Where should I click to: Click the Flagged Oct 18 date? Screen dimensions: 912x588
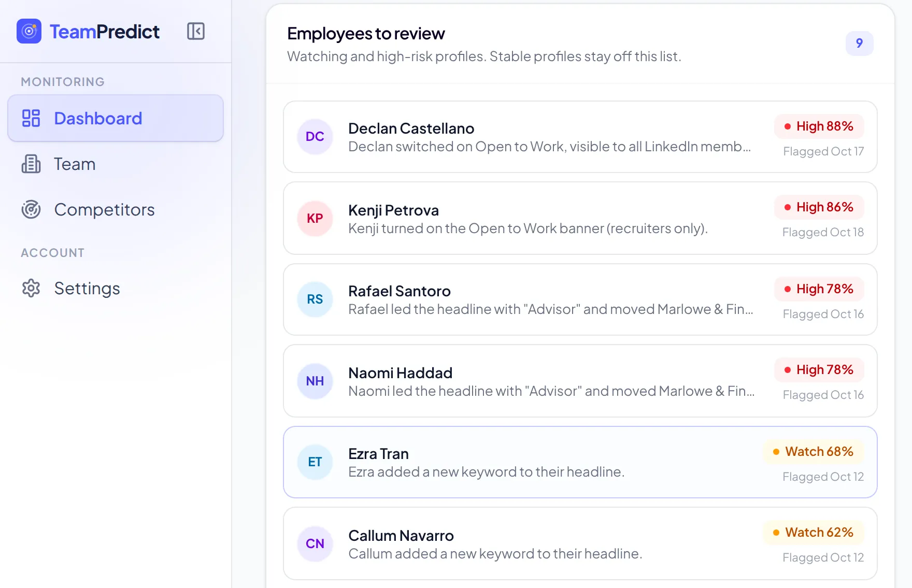point(823,232)
